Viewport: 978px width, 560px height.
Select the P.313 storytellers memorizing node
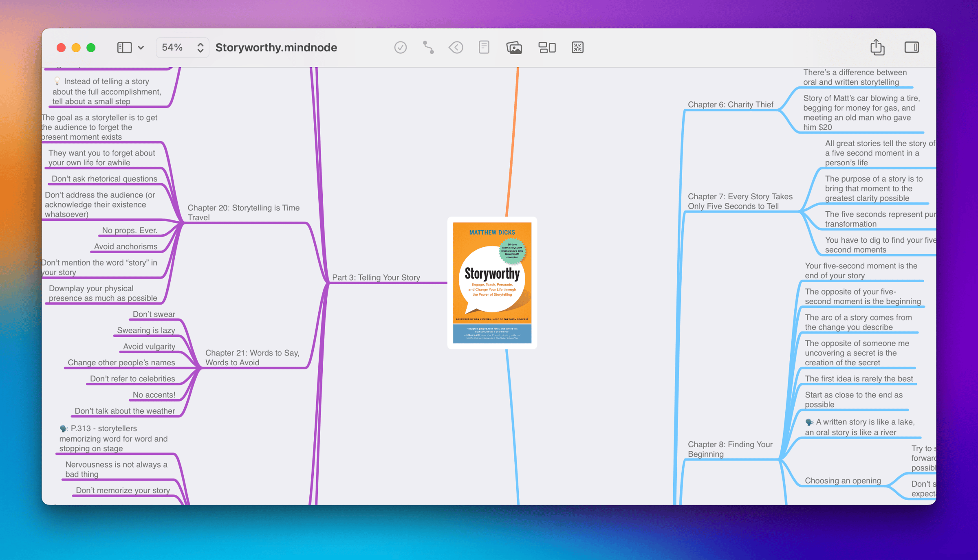point(113,438)
